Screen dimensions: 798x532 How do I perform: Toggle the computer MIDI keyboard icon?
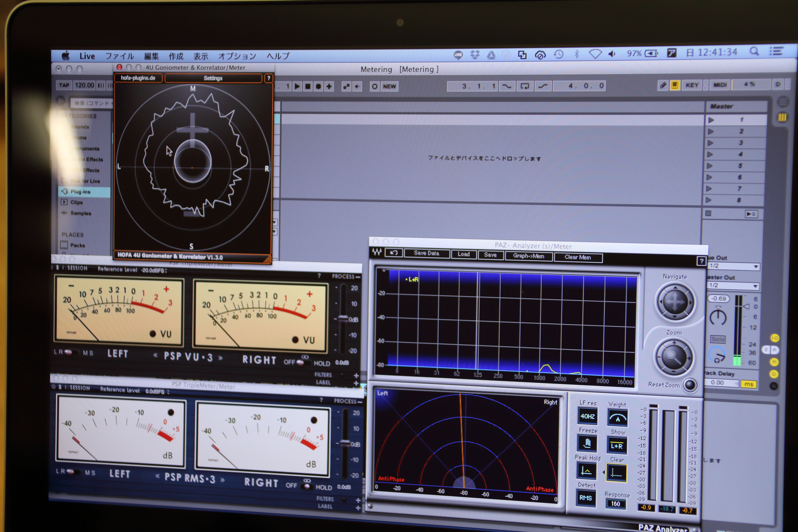675,85
